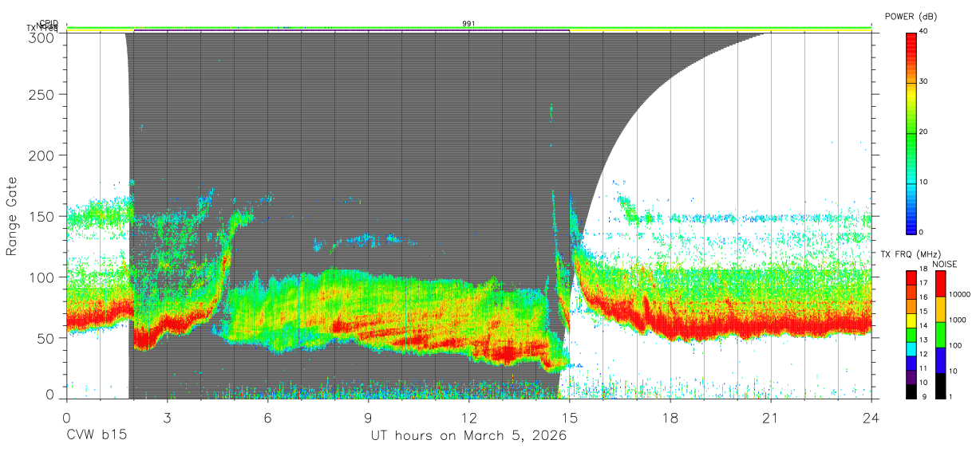Click the UT hours on March 5, 2026 caption
The height and width of the screenshot is (452, 980).
(468, 436)
